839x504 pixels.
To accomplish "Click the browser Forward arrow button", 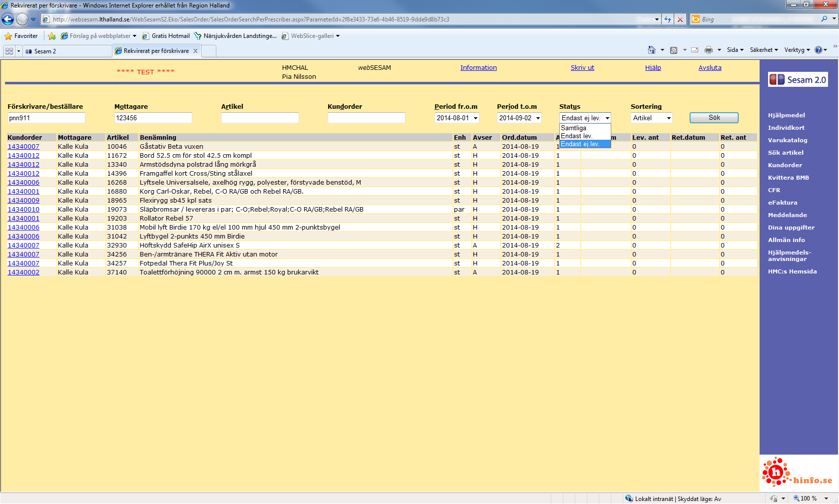I will (22, 19).
